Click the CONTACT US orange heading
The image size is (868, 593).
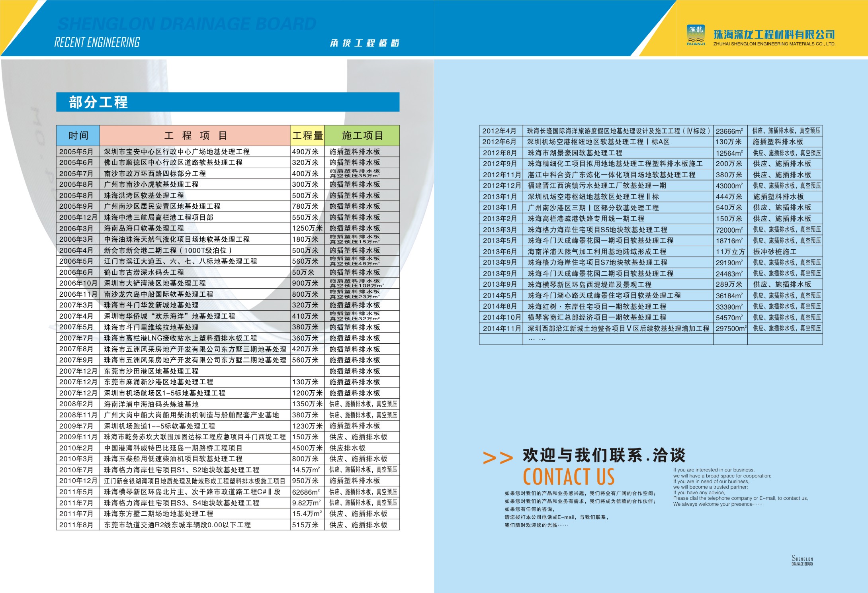coord(569,477)
